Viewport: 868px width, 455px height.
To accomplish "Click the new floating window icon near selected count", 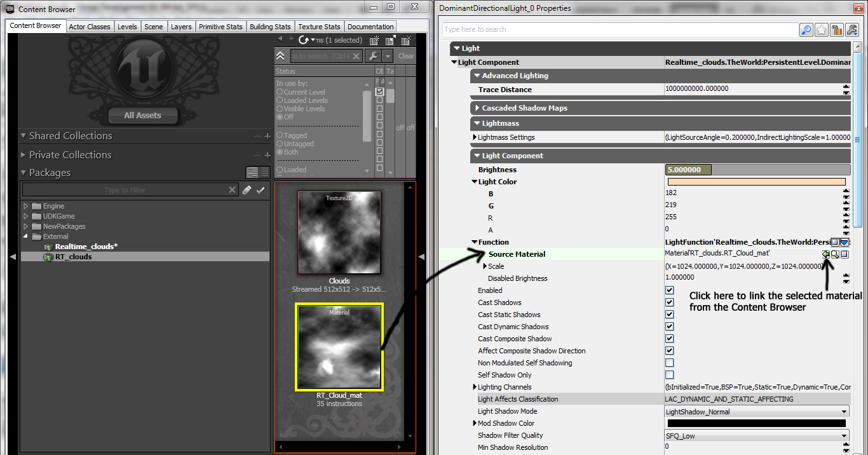I will point(390,40).
